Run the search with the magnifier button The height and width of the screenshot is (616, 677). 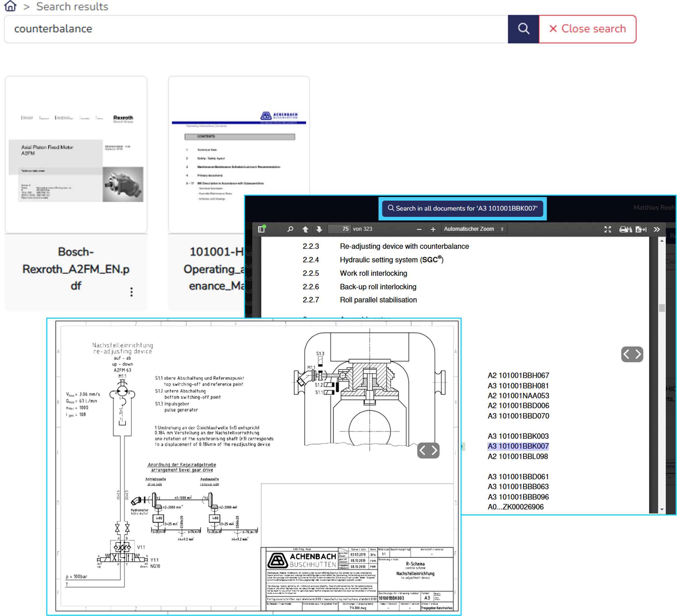click(523, 29)
